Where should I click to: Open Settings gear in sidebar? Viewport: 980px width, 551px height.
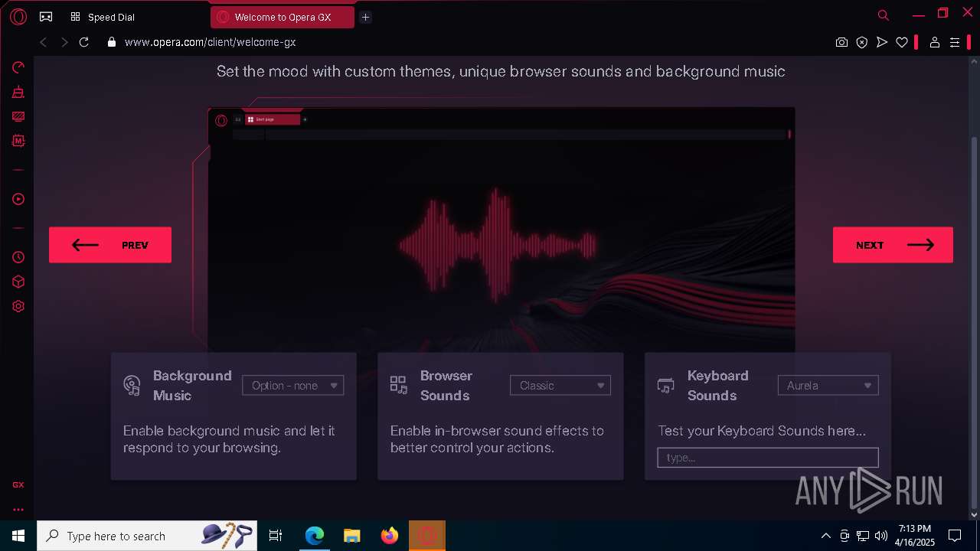[x=18, y=306]
